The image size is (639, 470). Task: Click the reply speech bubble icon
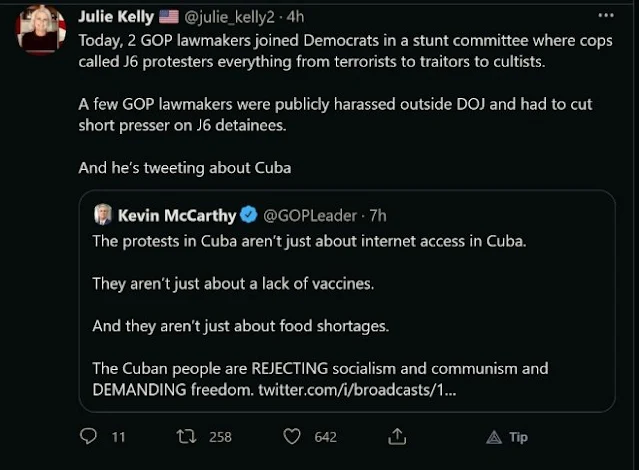click(88, 437)
